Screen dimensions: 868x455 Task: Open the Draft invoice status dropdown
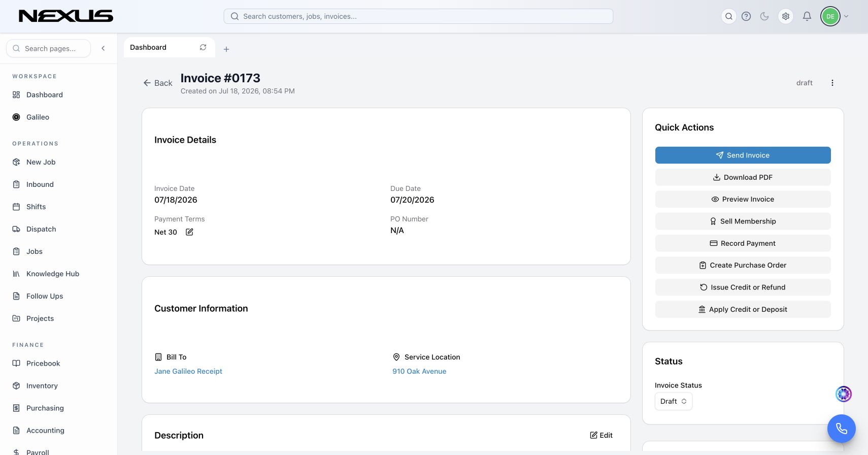click(x=674, y=401)
